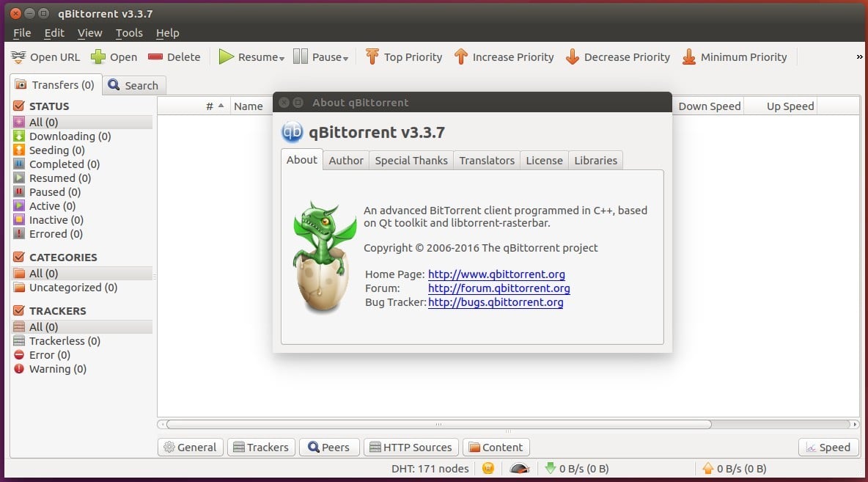Image resolution: width=868 pixels, height=482 pixels.
Task: Toggle the Speed graph button
Action: pyautogui.click(x=828, y=447)
